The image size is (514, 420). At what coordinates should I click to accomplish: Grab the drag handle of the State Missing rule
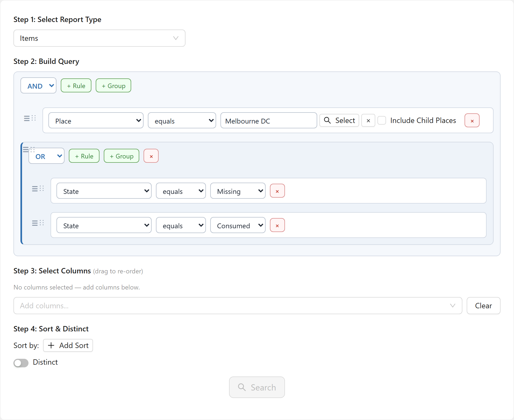[x=38, y=189]
